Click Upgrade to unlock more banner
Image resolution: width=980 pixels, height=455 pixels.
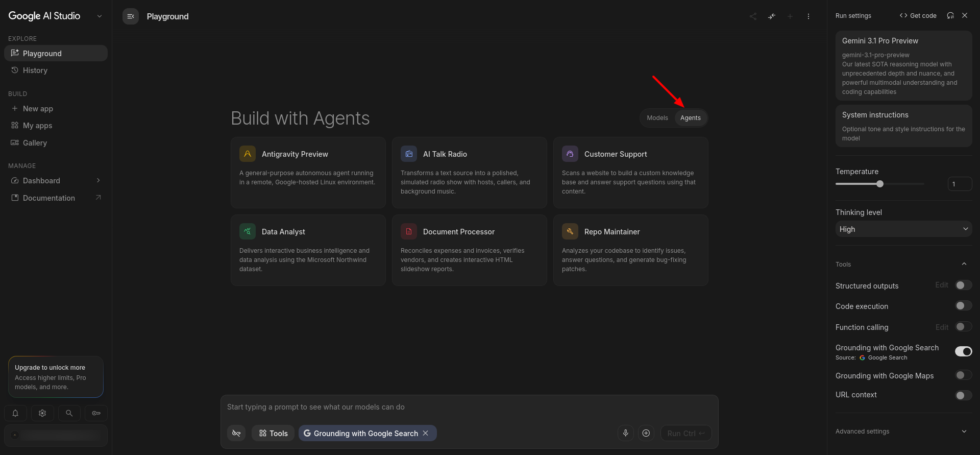56,377
